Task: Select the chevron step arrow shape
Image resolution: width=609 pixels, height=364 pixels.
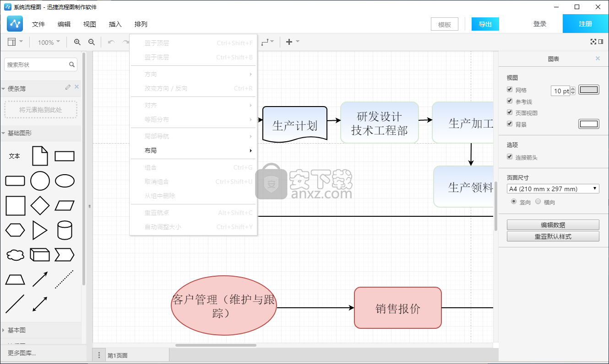Action: point(65,255)
